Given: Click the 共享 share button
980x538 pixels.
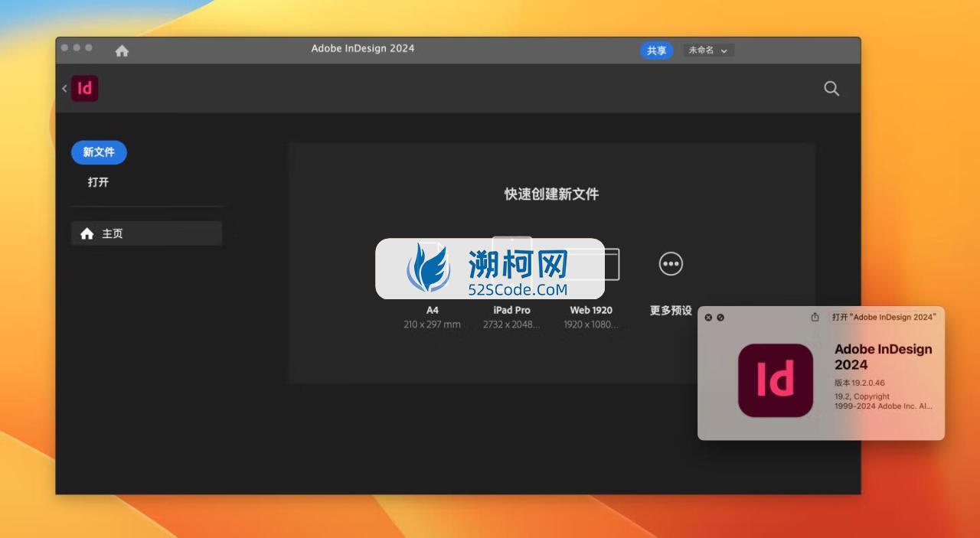Looking at the screenshot, I should tap(656, 51).
